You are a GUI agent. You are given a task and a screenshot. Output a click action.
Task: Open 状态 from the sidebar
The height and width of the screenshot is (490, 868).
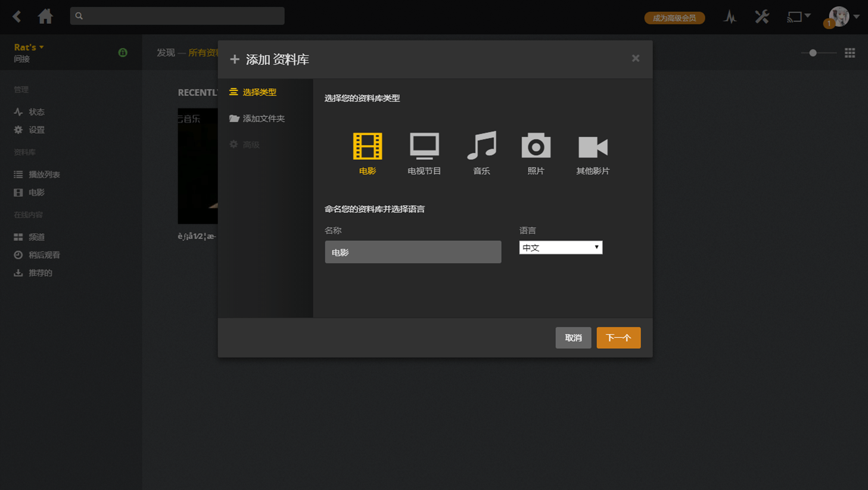pos(35,111)
